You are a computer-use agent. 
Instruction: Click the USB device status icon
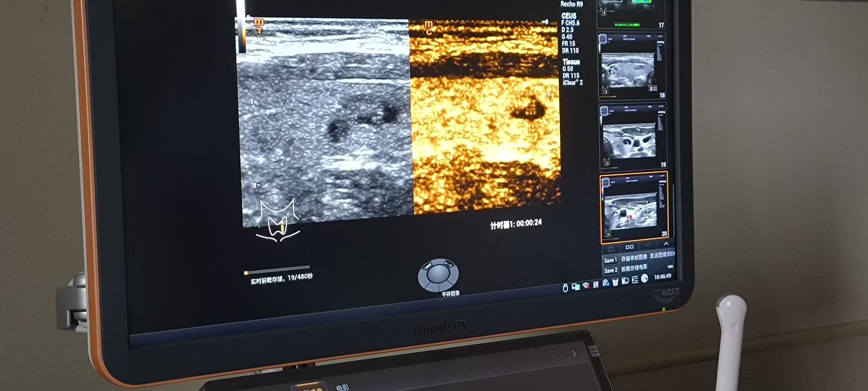pyautogui.click(x=565, y=287)
